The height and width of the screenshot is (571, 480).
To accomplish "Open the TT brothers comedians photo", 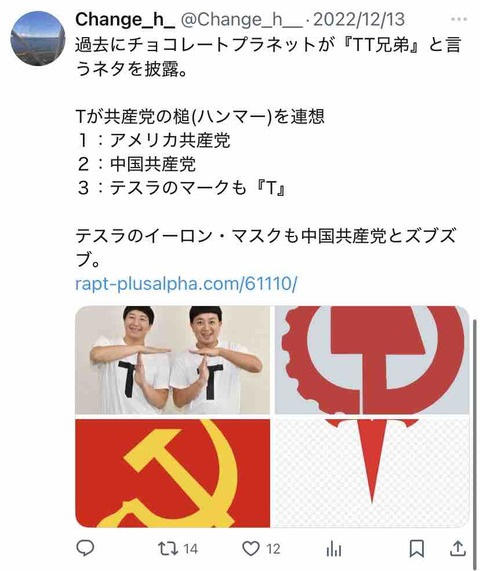I will tap(173, 360).
